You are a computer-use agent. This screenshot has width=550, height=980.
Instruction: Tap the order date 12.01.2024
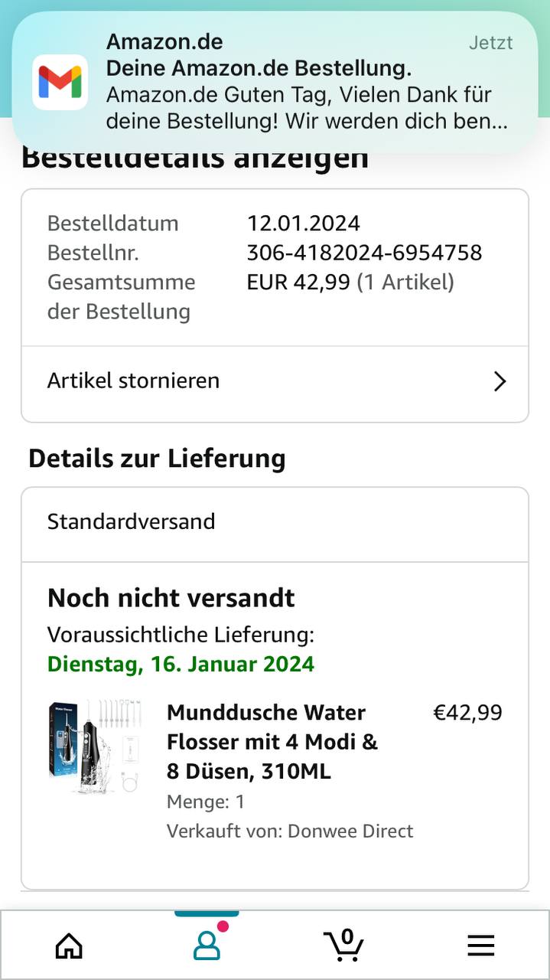point(303,224)
